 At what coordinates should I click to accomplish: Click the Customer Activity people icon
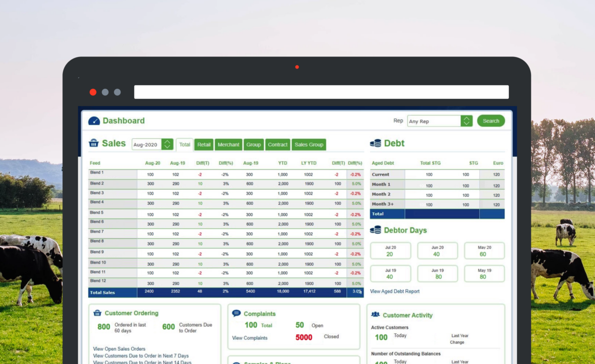377,315
